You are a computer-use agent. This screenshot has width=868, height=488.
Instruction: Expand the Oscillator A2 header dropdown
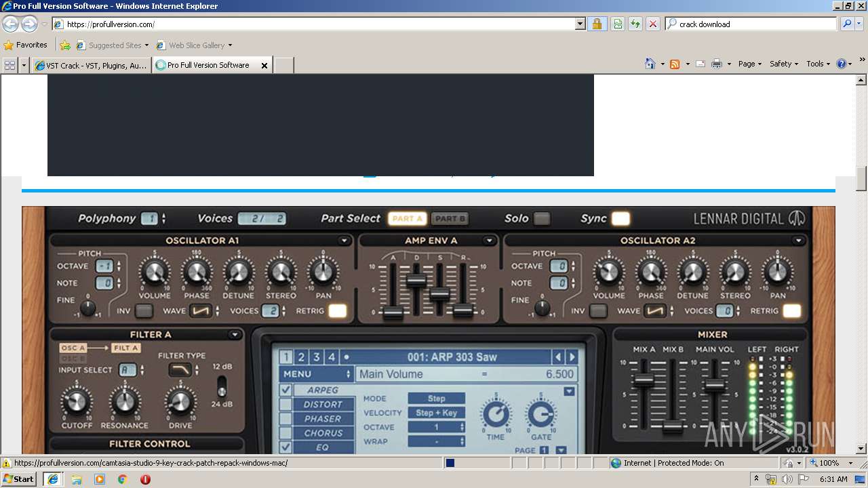pyautogui.click(x=799, y=241)
